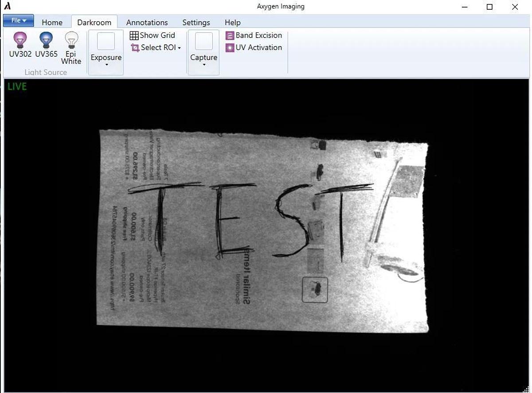The height and width of the screenshot is (393, 532).
Task: Expand the Exposure dropdown arrow
Action: tap(106, 65)
